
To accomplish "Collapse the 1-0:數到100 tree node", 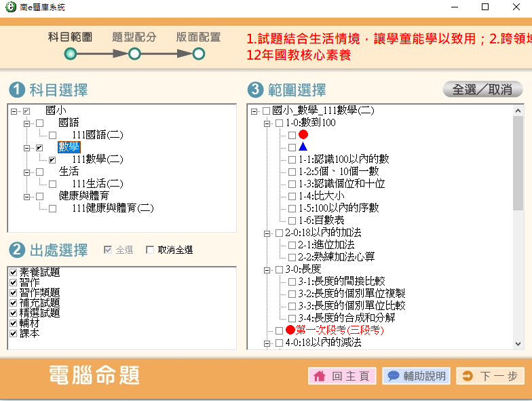I will tap(267, 123).
